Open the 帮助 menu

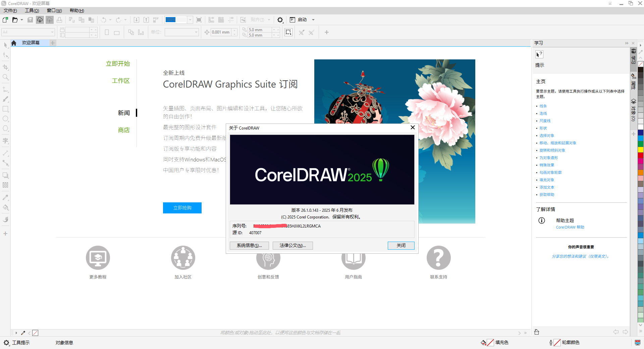pos(76,10)
